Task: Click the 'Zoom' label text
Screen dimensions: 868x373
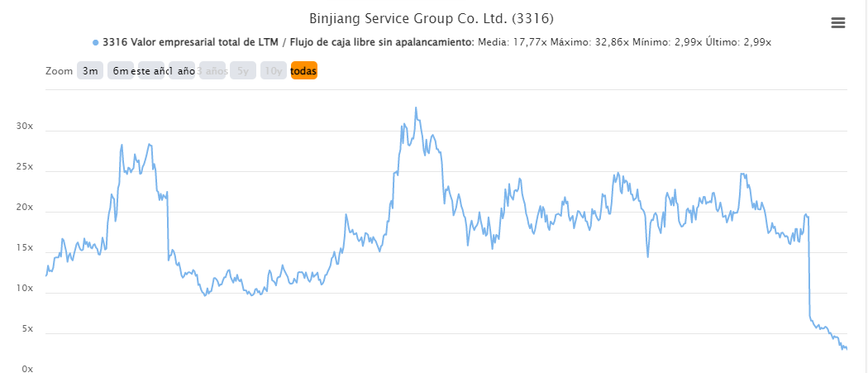Action: 59,71
